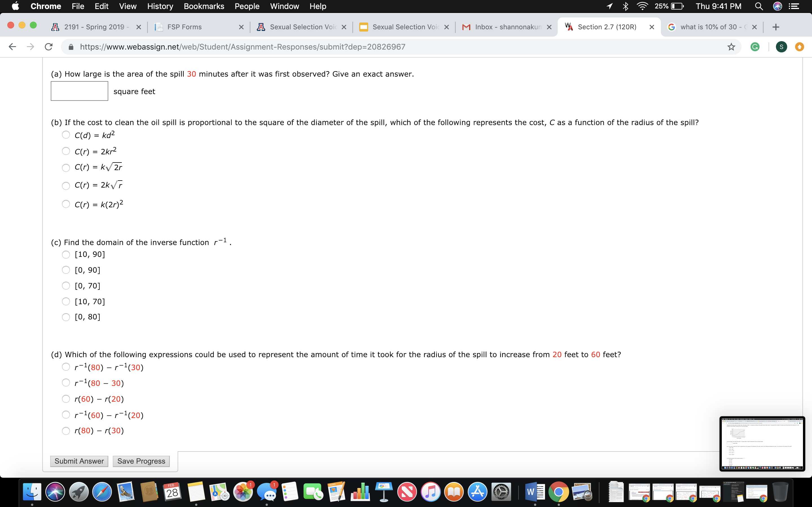Reload the current WebAssign page
Image resolution: width=812 pixels, height=507 pixels.
tap(48, 46)
